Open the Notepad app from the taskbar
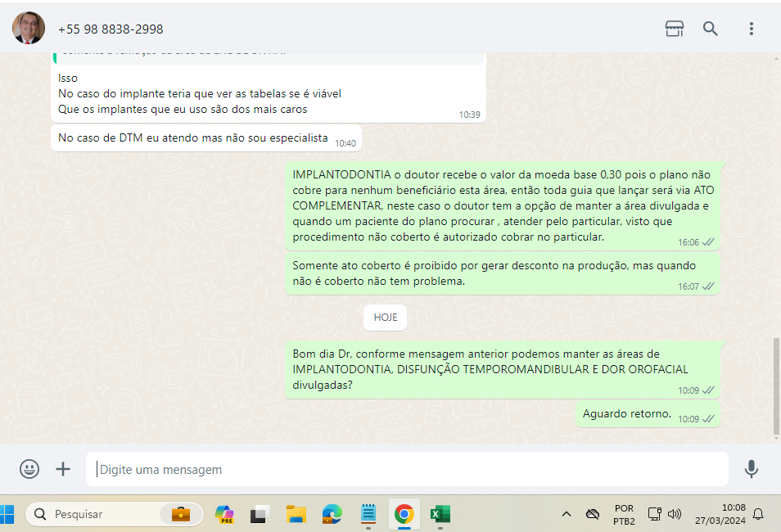Image resolution: width=781 pixels, height=532 pixels. [x=368, y=514]
